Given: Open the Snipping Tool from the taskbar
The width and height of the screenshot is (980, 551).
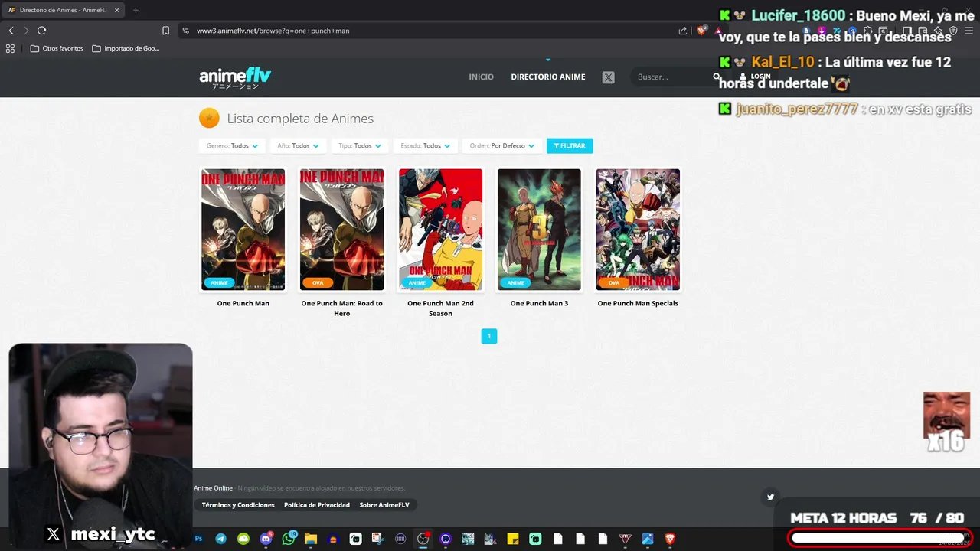Looking at the screenshot, I should (x=378, y=539).
